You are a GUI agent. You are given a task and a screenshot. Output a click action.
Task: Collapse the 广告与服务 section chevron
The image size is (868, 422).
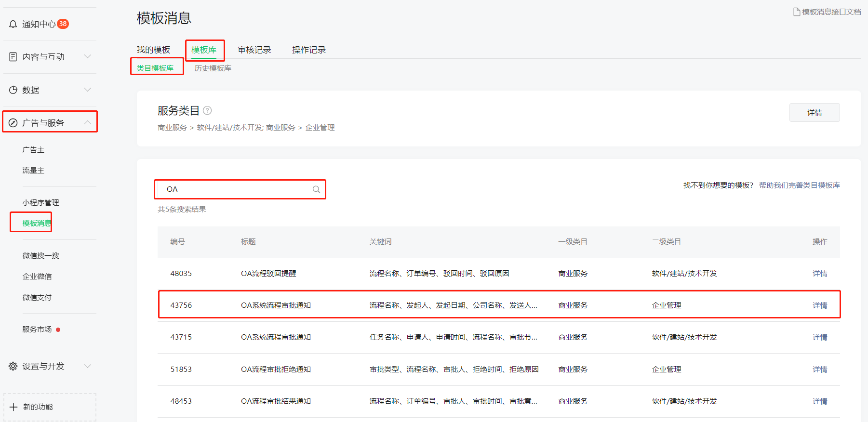(x=88, y=122)
